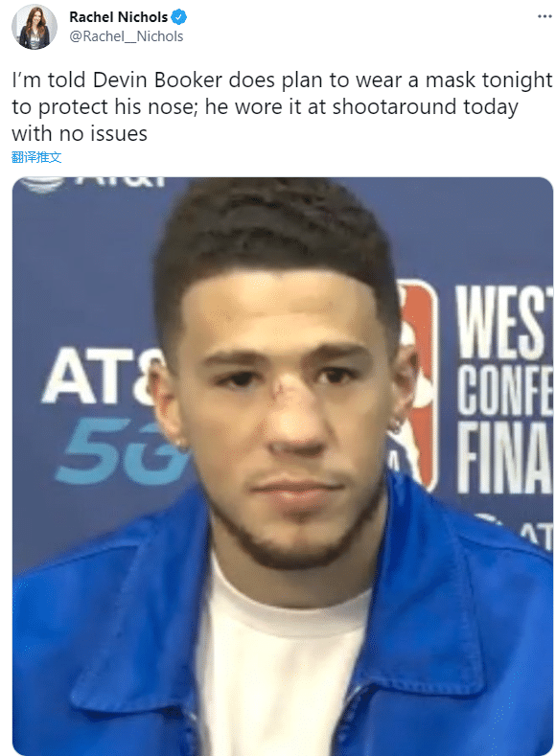The height and width of the screenshot is (756, 556).
Task: Click the words "Devin Booker" in the tweet
Action: (x=157, y=80)
